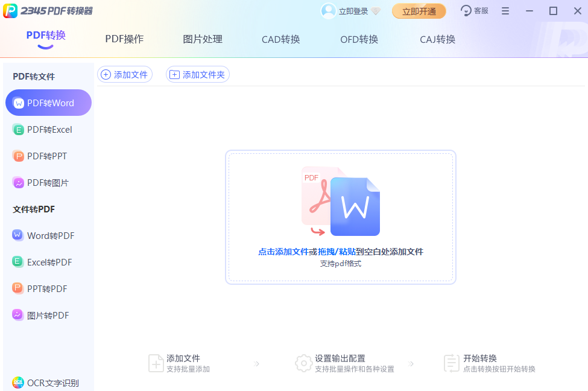
Task: Click the green PDF转Excel icon
Action: click(x=17, y=130)
